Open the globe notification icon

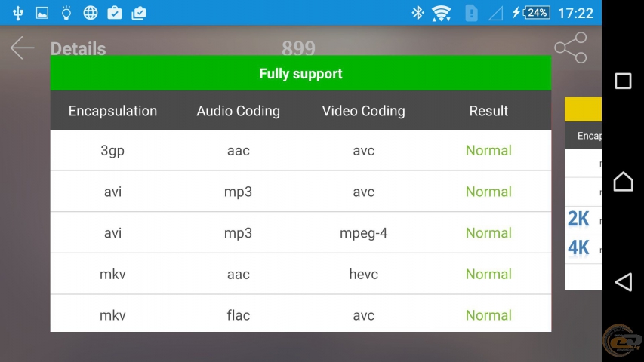tap(91, 13)
